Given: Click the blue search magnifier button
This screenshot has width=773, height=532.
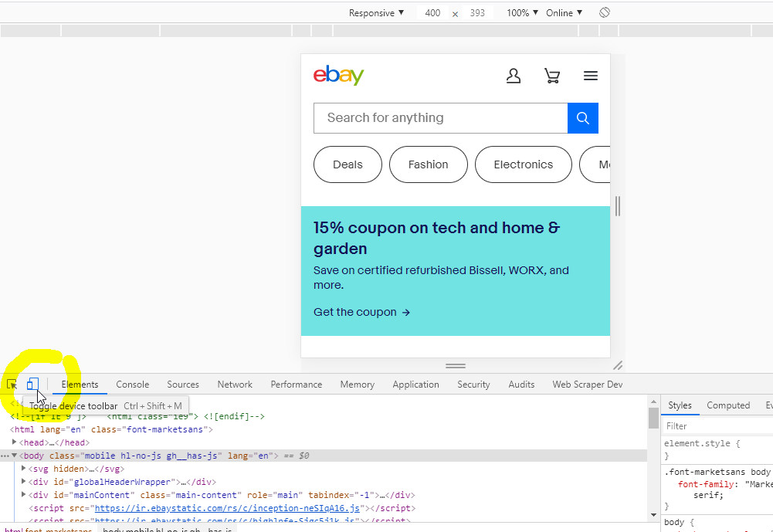Looking at the screenshot, I should 583,118.
